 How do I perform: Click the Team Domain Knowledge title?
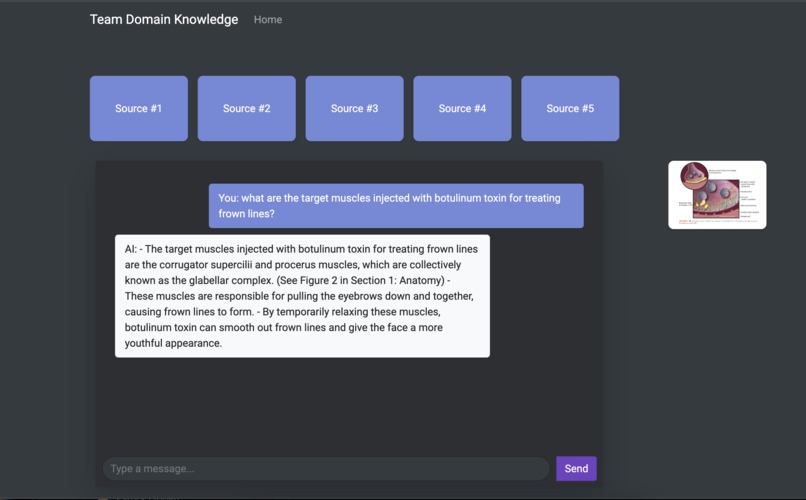pos(164,20)
